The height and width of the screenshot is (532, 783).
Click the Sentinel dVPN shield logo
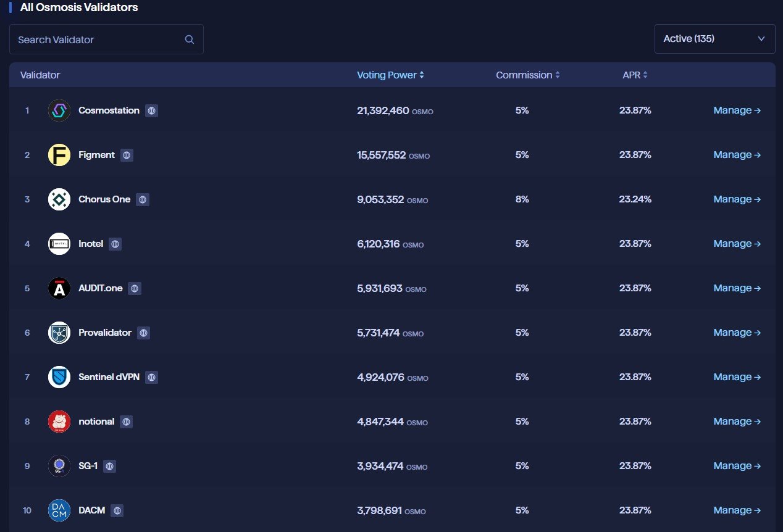59,377
